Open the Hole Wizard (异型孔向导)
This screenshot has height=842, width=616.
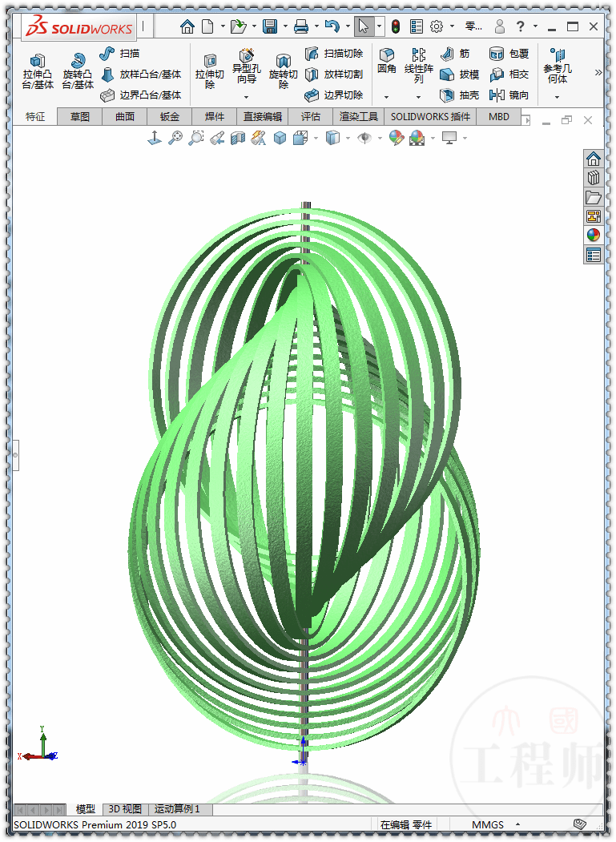click(247, 66)
